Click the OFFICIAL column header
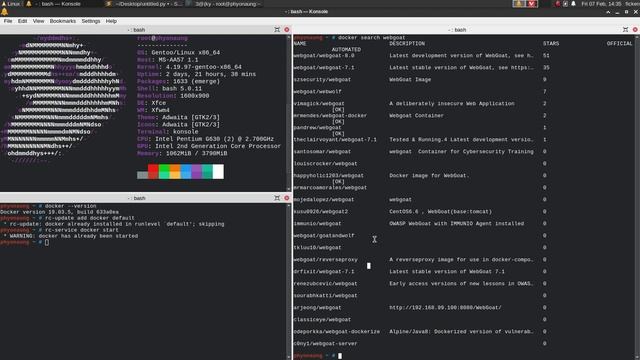Image resolution: width=640 pixels, height=360 pixels. 619,43
